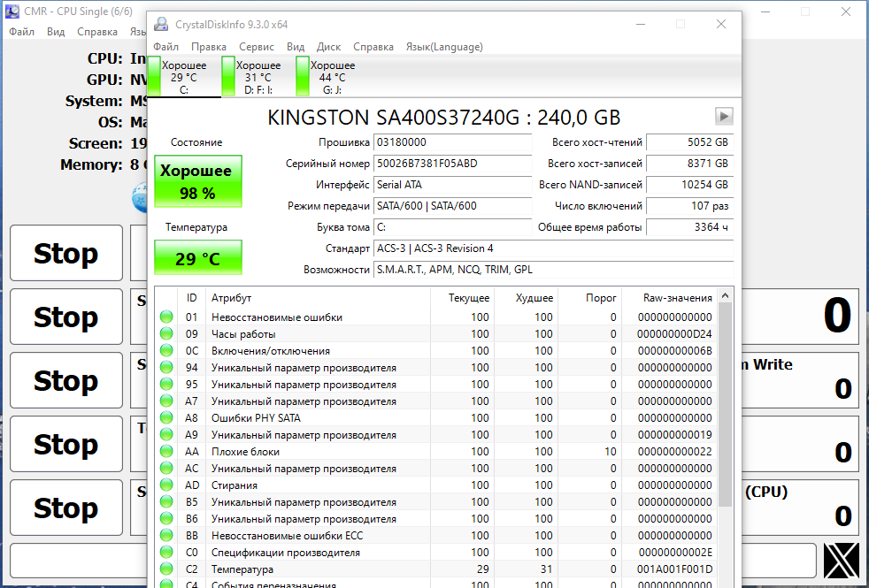869x588 pixels.
Task: Click the host writes value 8371 GB
Action: 689,164
